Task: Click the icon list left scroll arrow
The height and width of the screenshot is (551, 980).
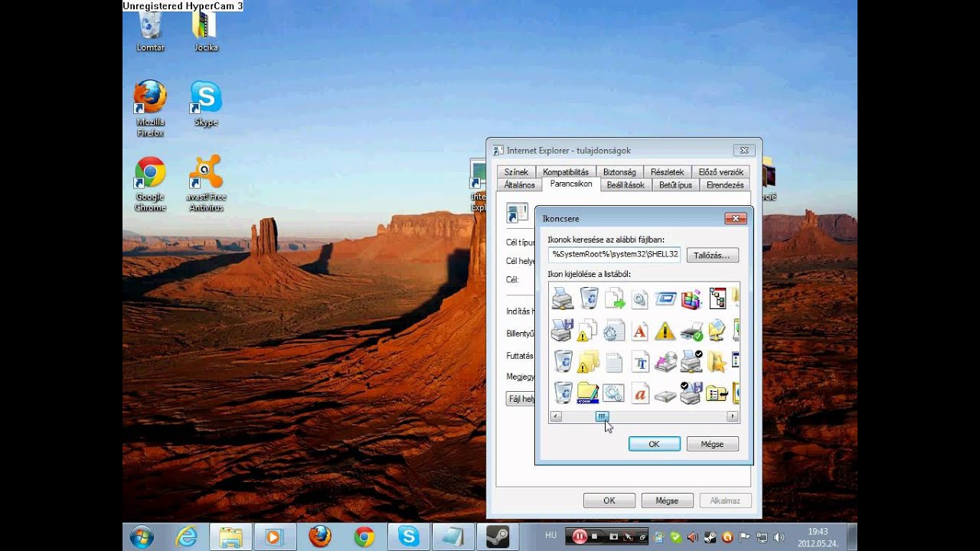Action: coord(556,416)
